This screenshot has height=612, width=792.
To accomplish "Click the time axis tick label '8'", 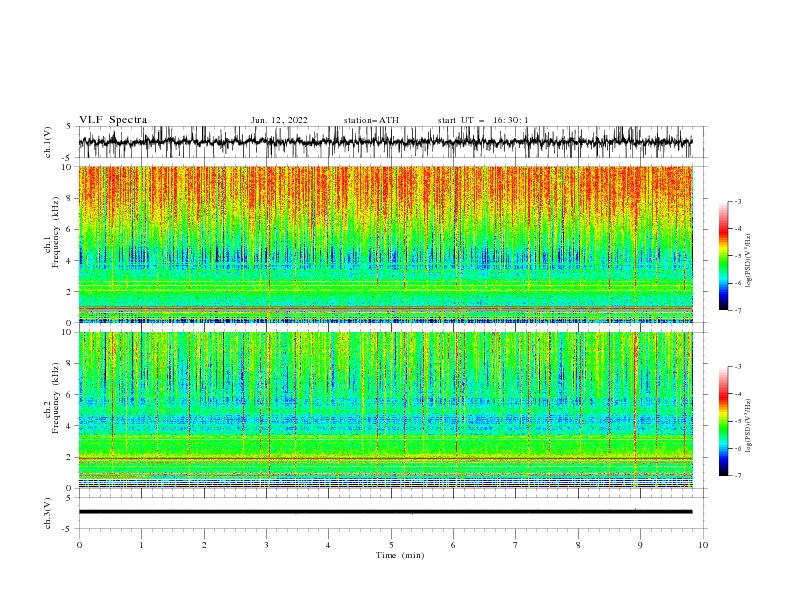I will pos(578,545).
